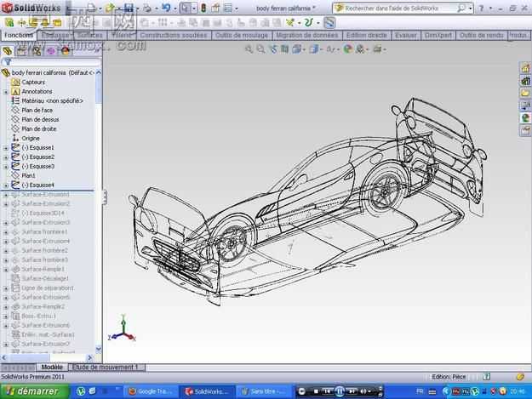This screenshot has width=532, height=399.
Task: Expand the (-) Esquisse4 node
Action: click(x=5, y=185)
